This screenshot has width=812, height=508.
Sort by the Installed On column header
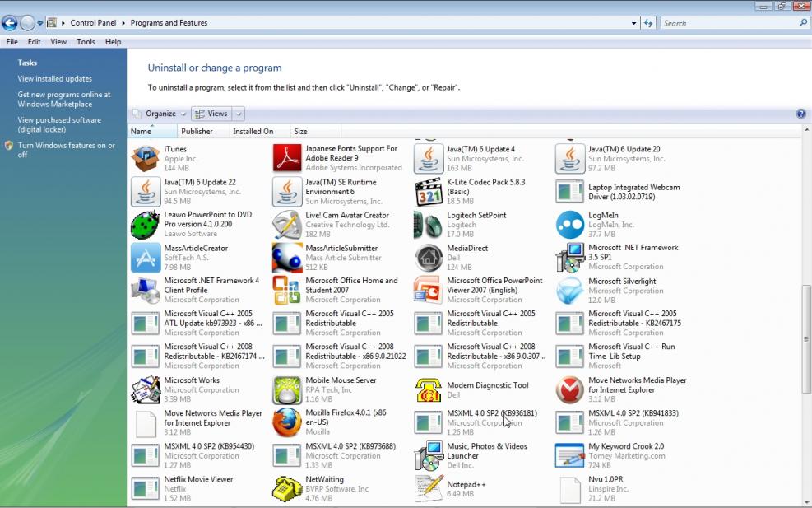(260, 131)
